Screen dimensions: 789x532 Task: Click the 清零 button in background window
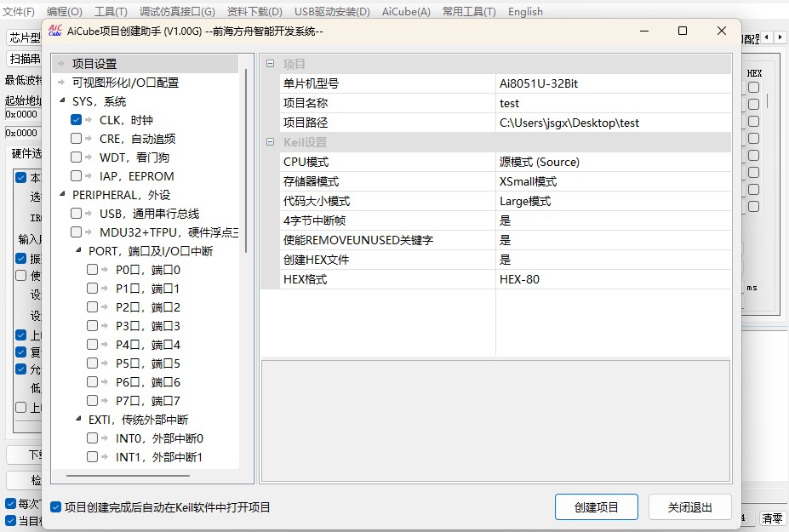tap(771, 518)
